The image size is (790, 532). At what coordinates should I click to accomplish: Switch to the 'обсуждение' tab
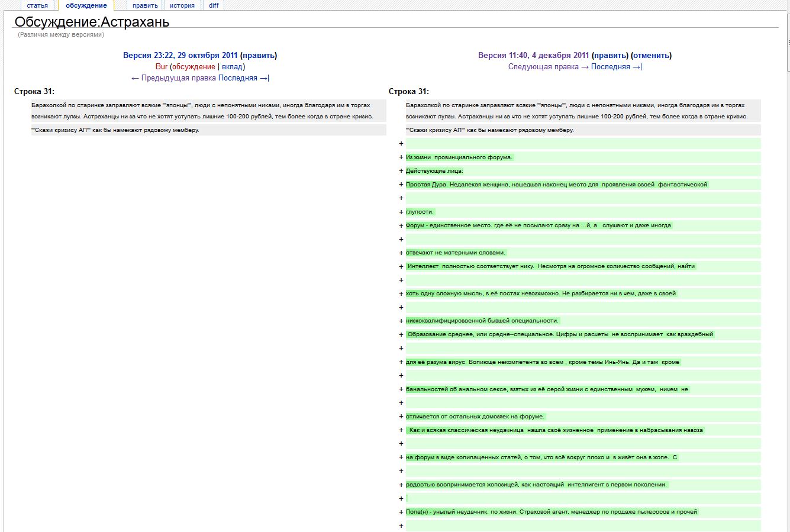point(86,5)
